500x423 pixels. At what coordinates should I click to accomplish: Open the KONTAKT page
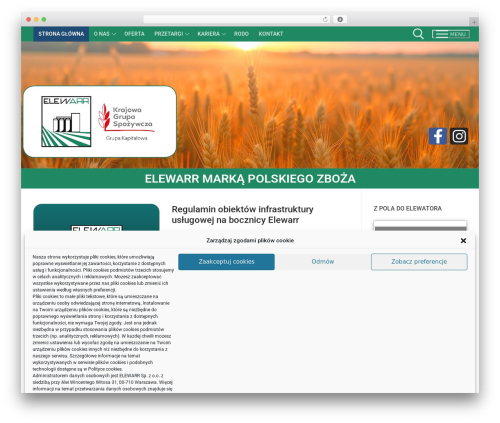tap(271, 34)
